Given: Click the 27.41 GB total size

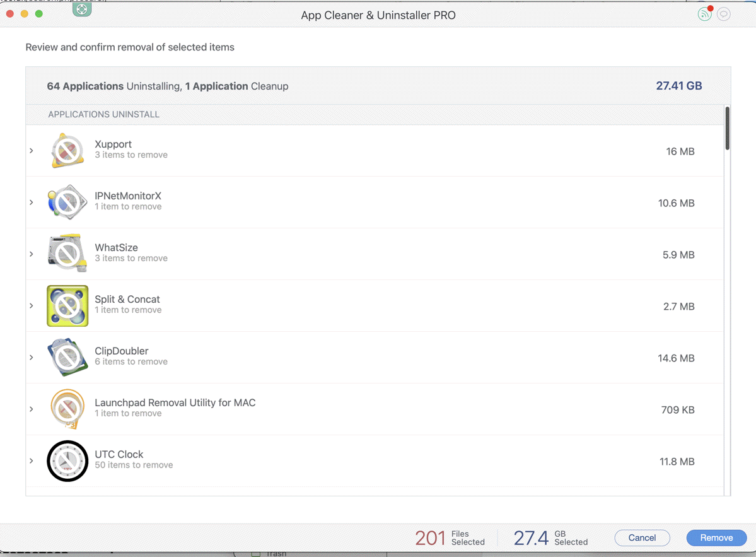Looking at the screenshot, I should (x=679, y=86).
